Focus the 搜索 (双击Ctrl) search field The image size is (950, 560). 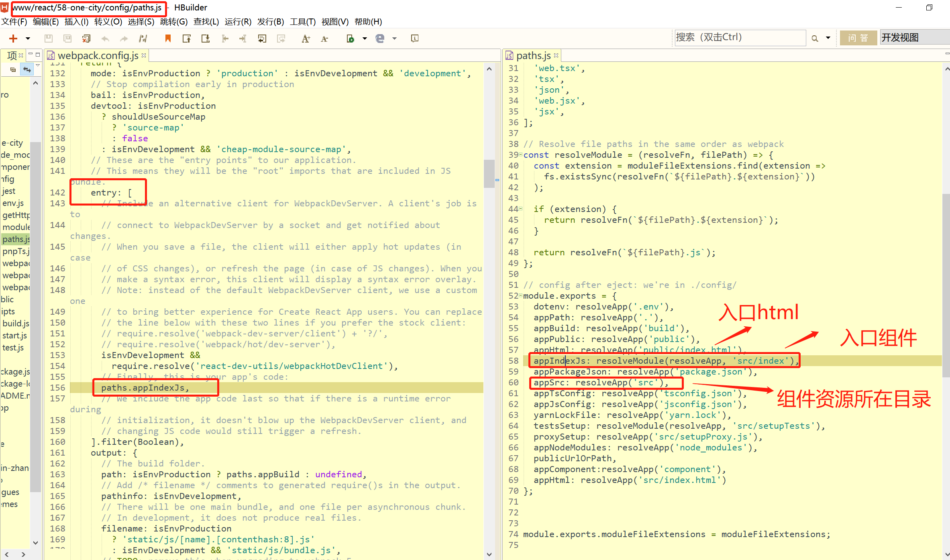coord(740,38)
